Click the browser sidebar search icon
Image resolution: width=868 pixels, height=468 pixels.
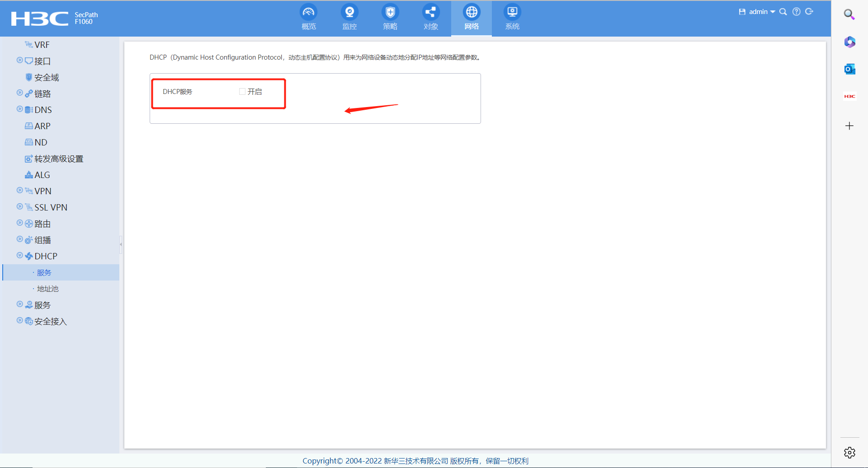pyautogui.click(x=849, y=14)
